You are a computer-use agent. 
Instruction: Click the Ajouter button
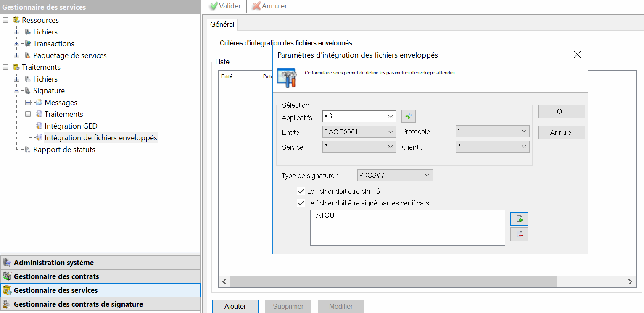click(235, 306)
